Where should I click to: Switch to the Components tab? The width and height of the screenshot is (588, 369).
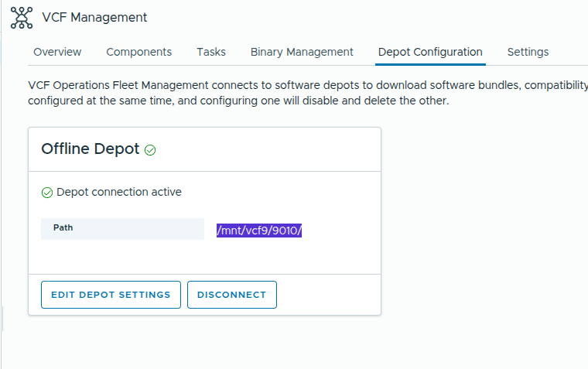(138, 52)
